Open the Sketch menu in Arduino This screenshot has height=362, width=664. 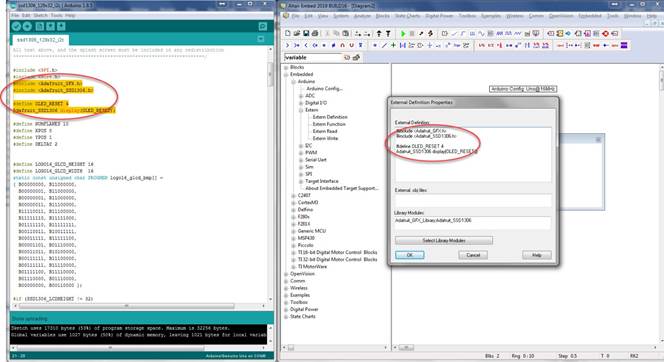pos(41,15)
